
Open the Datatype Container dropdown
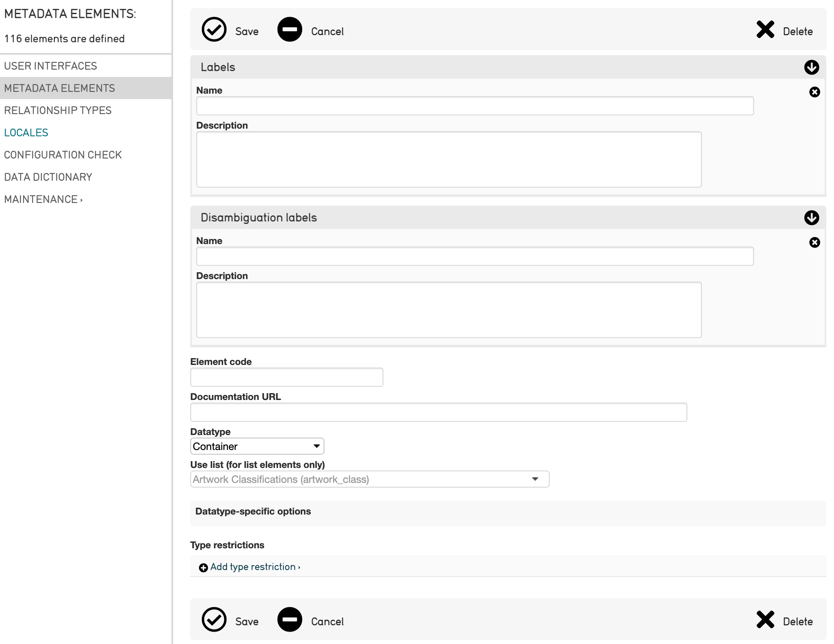257,446
